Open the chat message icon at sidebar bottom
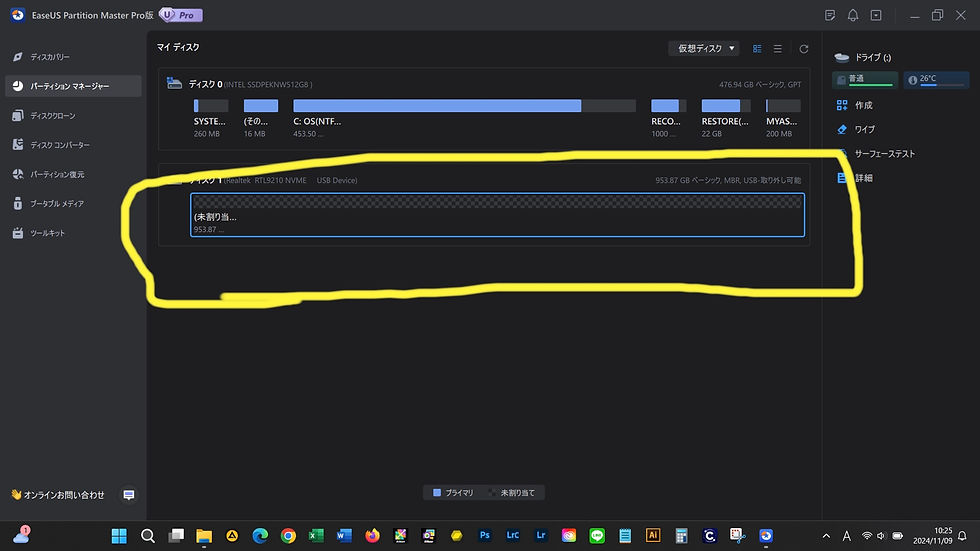The height and width of the screenshot is (551, 980). pos(129,495)
